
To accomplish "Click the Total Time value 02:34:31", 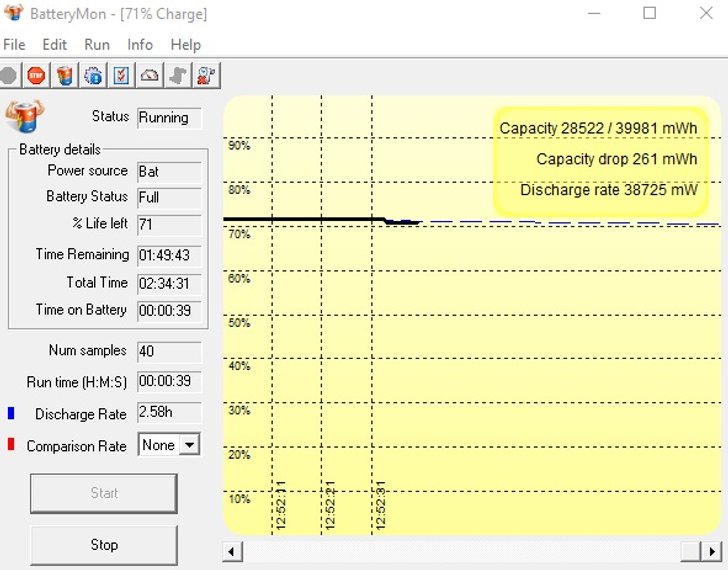I will point(169,284).
